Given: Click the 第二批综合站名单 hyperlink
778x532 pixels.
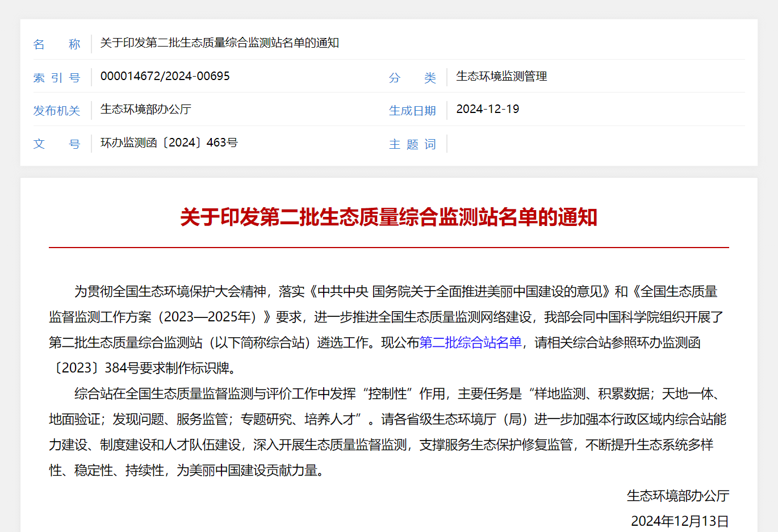Looking at the screenshot, I should [470, 342].
